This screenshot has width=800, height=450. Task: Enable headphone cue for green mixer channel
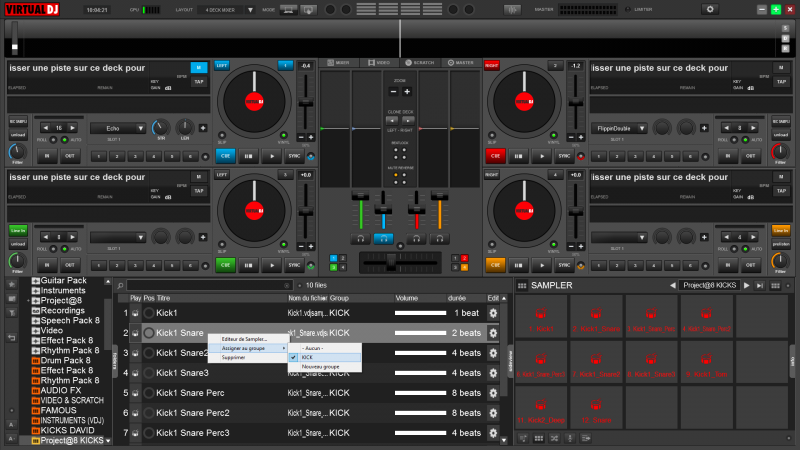pos(361,238)
